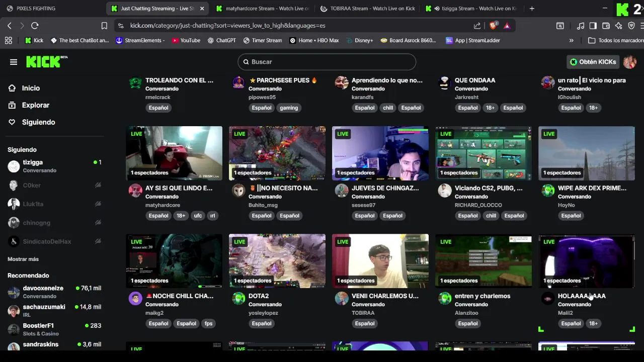Expand followed list with Mostrar más
The height and width of the screenshot is (362, 644).
coord(23,259)
